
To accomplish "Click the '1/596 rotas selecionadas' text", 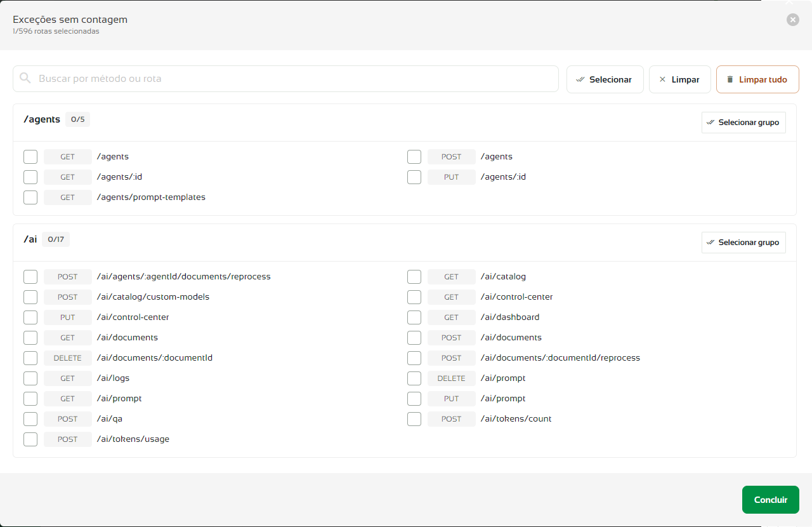I will (x=56, y=31).
